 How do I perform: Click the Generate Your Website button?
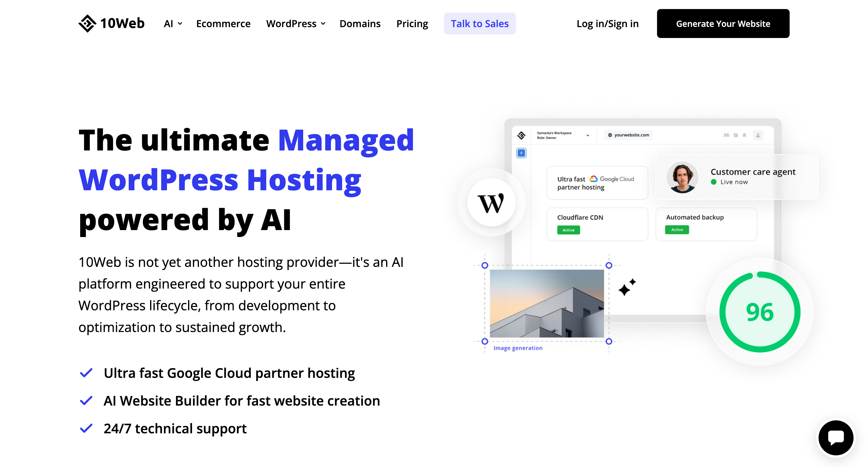(723, 24)
